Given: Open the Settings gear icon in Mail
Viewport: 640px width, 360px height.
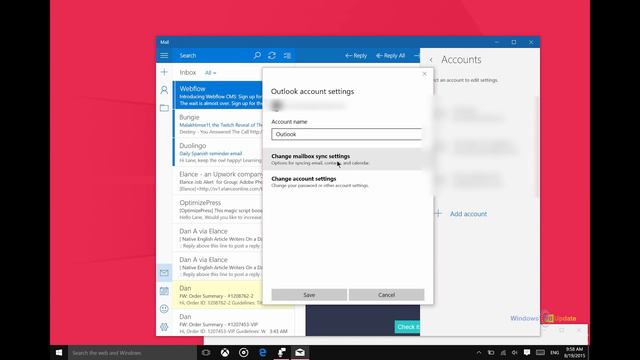Looking at the screenshot, I should (x=164, y=327).
